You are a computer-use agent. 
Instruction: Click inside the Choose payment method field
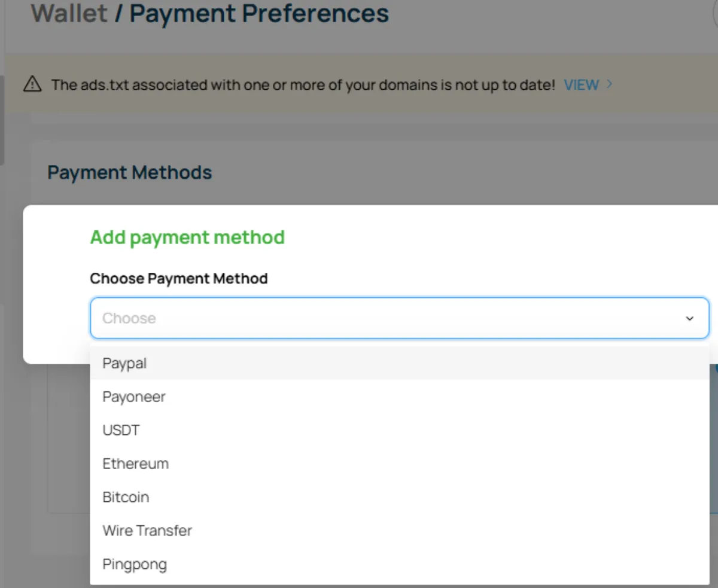(x=299, y=318)
